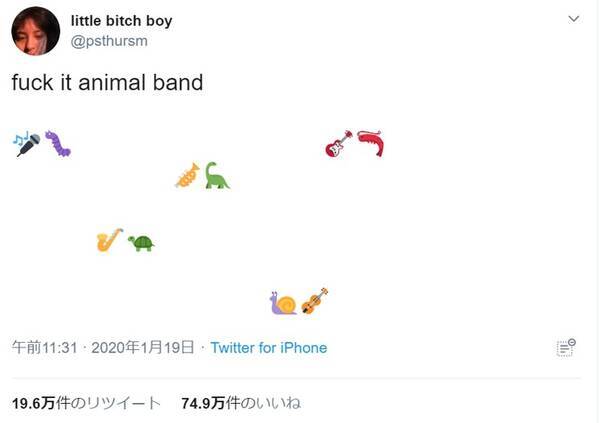The image size is (600, 423).
Task: View the 74.9万 likes list
Action: pos(241,403)
